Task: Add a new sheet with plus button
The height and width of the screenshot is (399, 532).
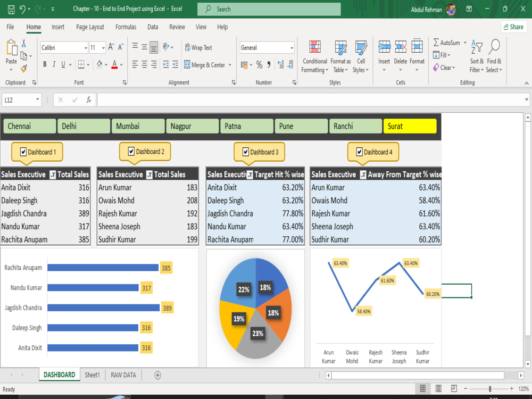Action: 157,375
